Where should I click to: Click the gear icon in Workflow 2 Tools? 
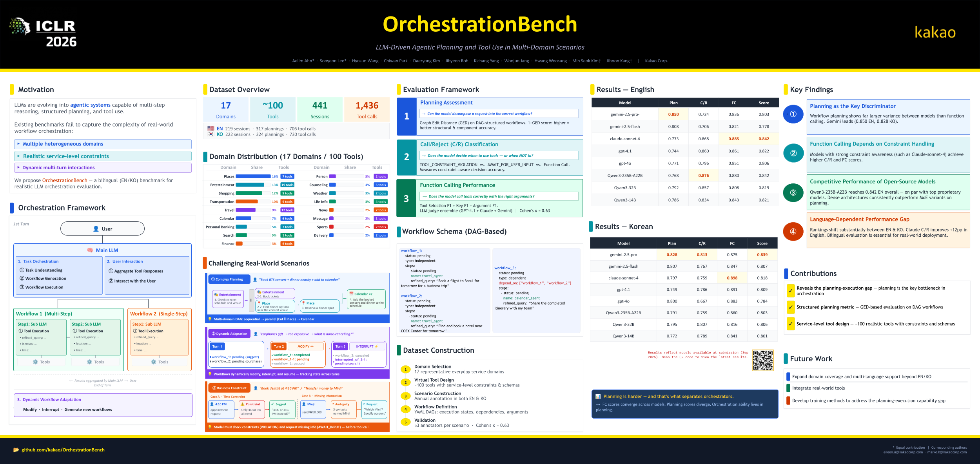coord(154,362)
